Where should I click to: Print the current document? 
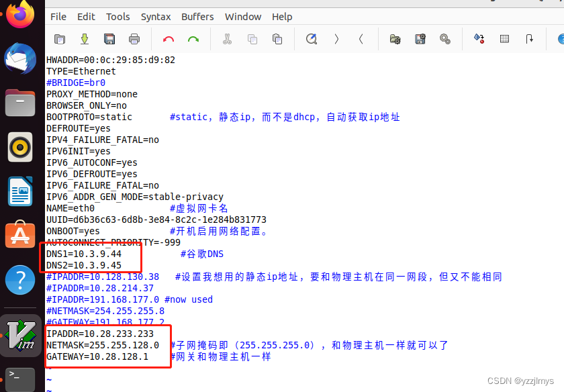pyautogui.click(x=134, y=39)
